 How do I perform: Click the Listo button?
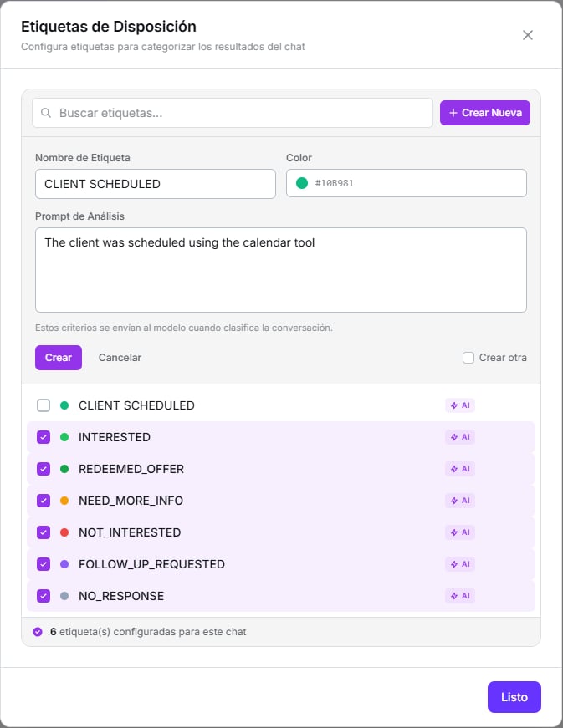(x=514, y=697)
